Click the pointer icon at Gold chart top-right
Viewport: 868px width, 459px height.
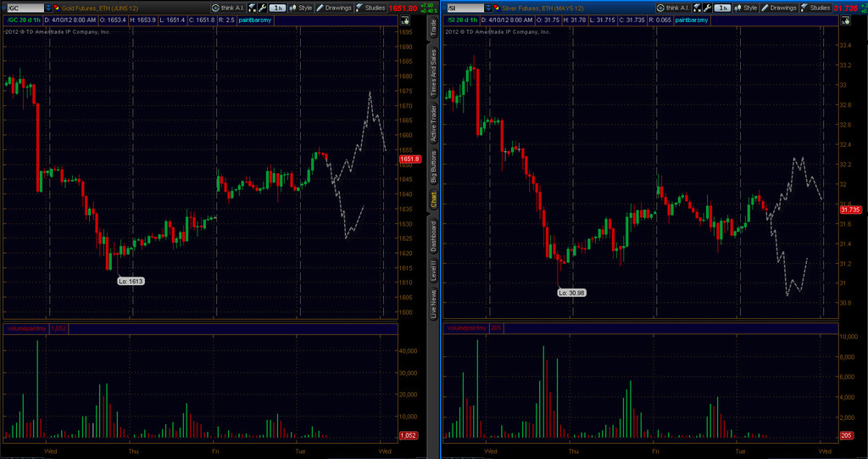[x=404, y=20]
